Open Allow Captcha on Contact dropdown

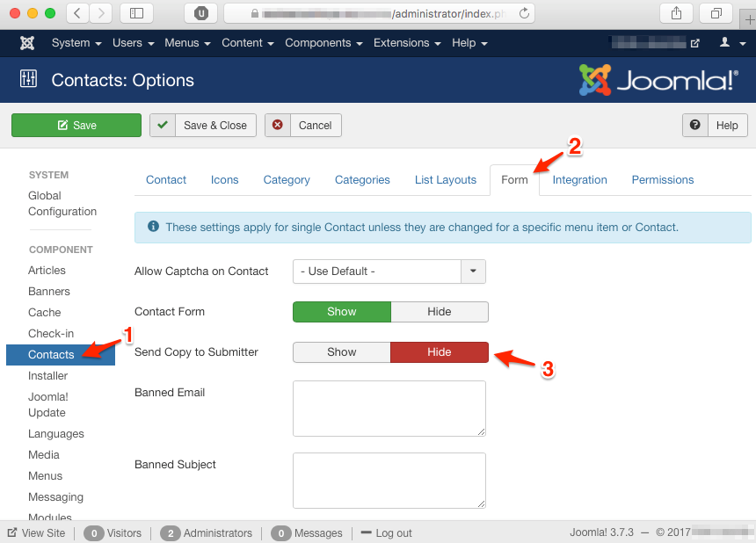pyautogui.click(x=473, y=271)
